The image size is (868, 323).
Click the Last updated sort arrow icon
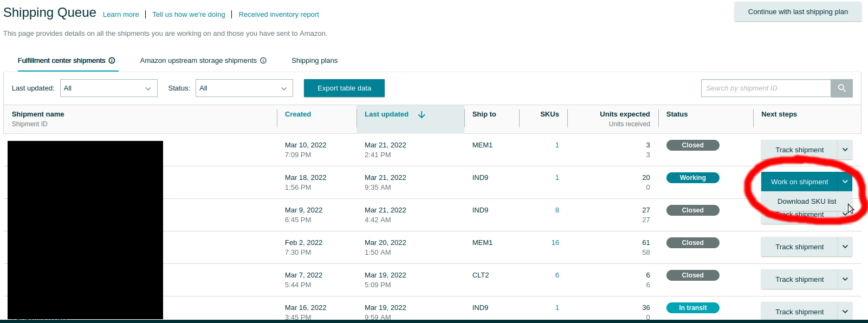coord(422,114)
